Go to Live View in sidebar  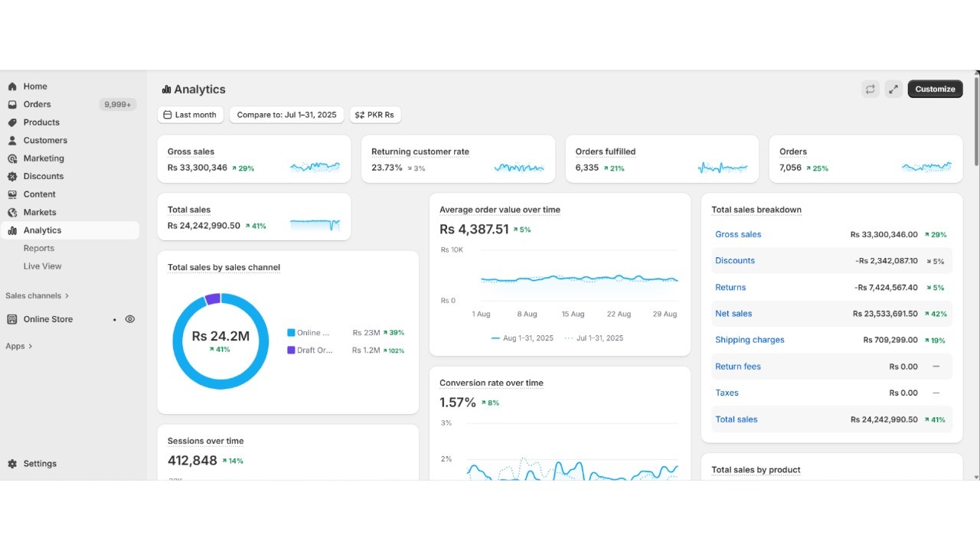(43, 266)
